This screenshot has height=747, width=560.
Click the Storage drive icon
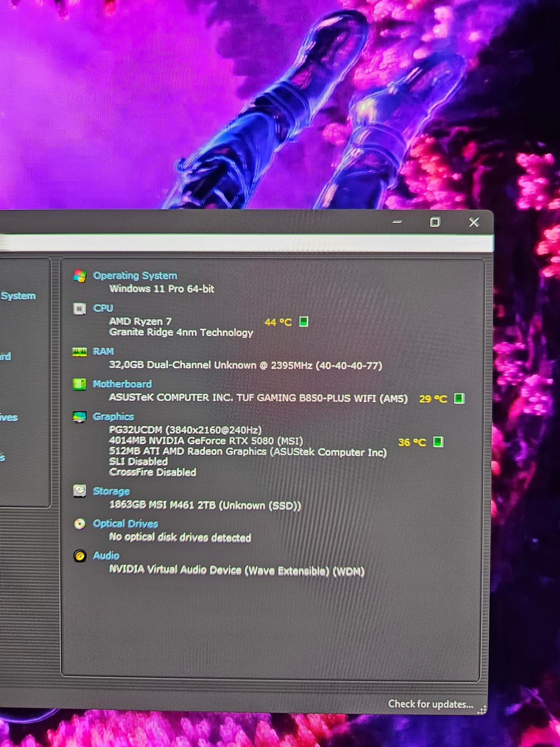80,491
